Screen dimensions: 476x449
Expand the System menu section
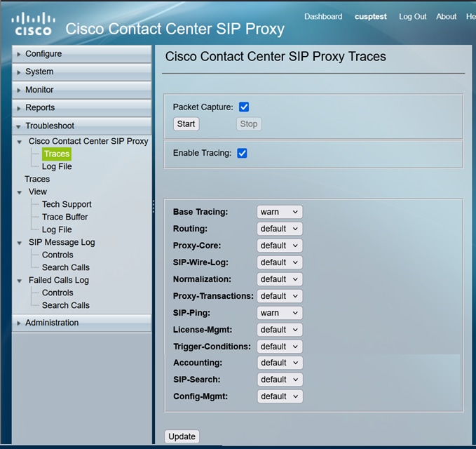(81, 72)
